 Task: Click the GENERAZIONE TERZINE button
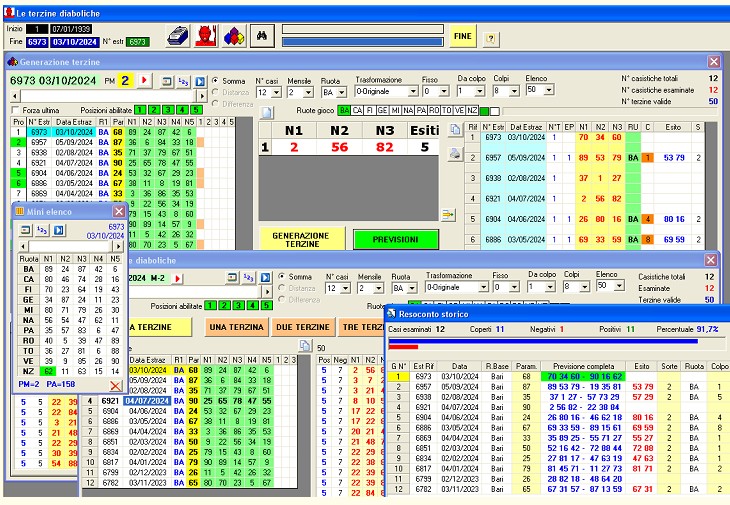[301, 239]
